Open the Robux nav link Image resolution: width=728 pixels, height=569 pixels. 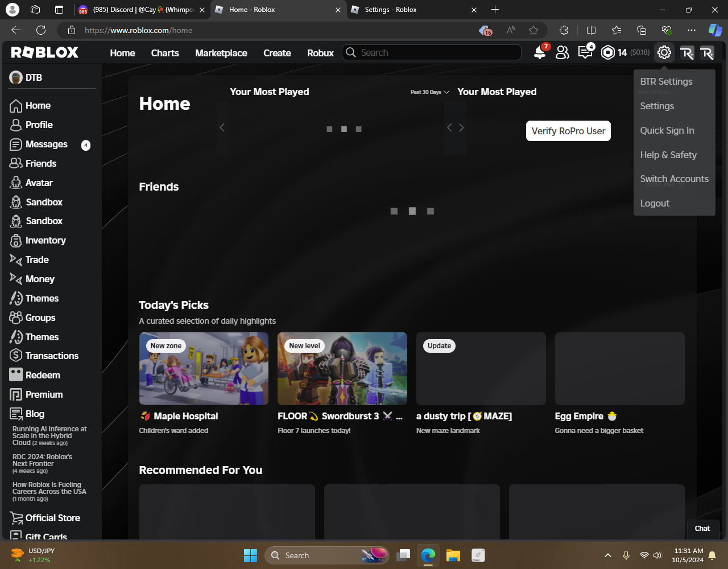click(320, 53)
